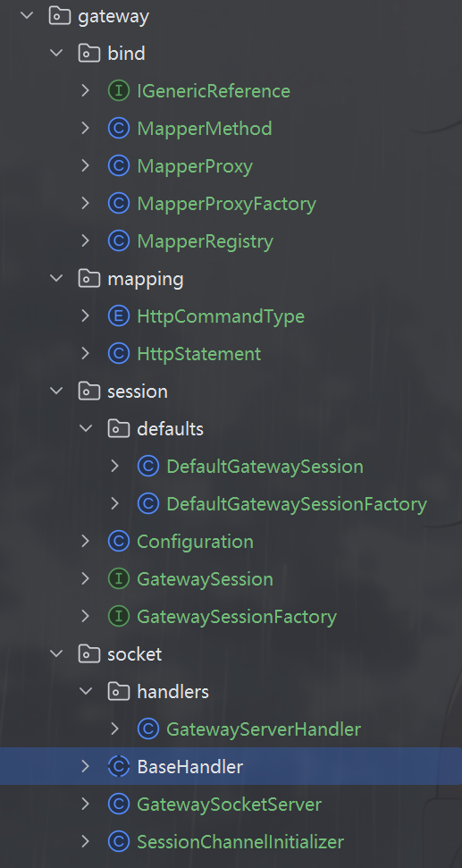Expand the MapperRegistry class node

pyautogui.click(x=85, y=240)
